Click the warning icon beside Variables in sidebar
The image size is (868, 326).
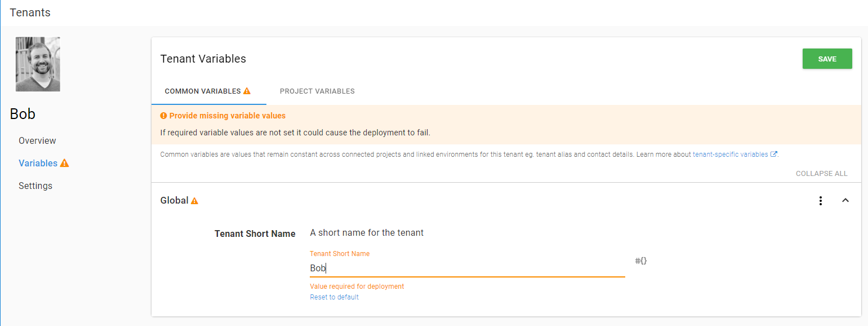tap(64, 164)
